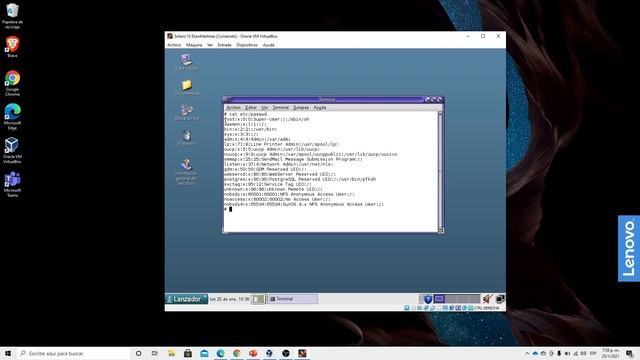This screenshot has height=360, width=640.
Task: Switch to Microsoft Edge in the taskbar
Action: click(x=220, y=353)
